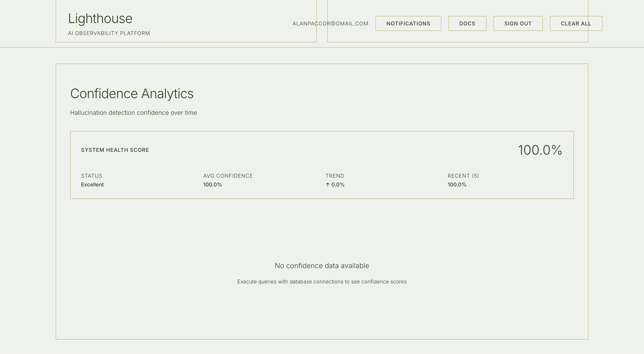The width and height of the screenshot is (644, 354).
Task: Click the Sign Out button
Action: (518, 23)
